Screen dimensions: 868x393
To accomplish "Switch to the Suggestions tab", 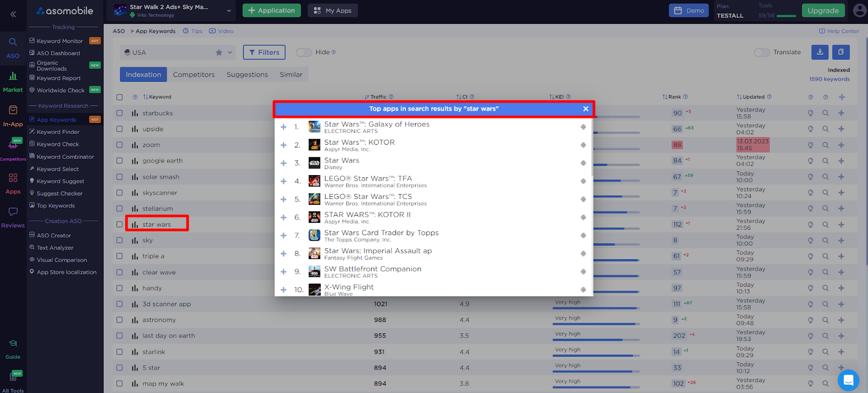I will coord(247,75).
